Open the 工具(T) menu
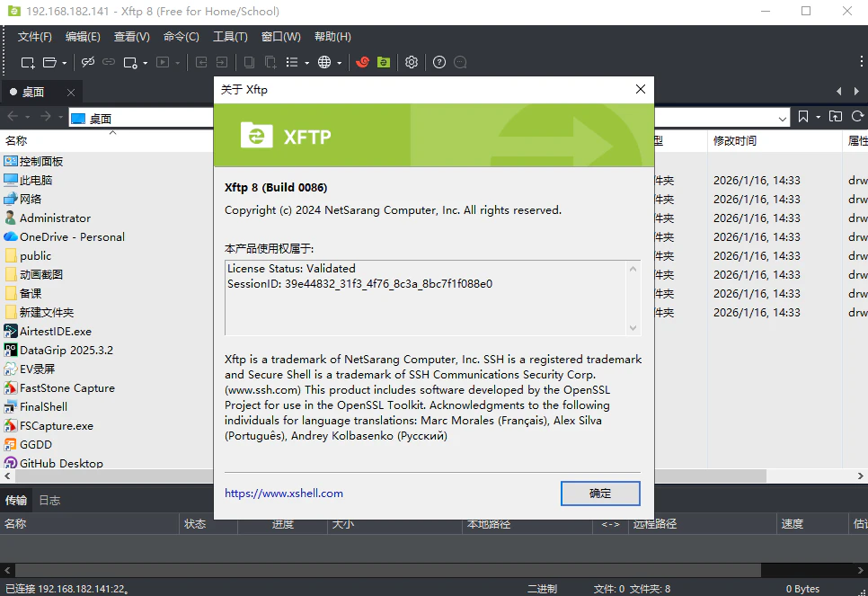Image resolution: width=868 pixels, height=596 pixels. pos(230,37)
